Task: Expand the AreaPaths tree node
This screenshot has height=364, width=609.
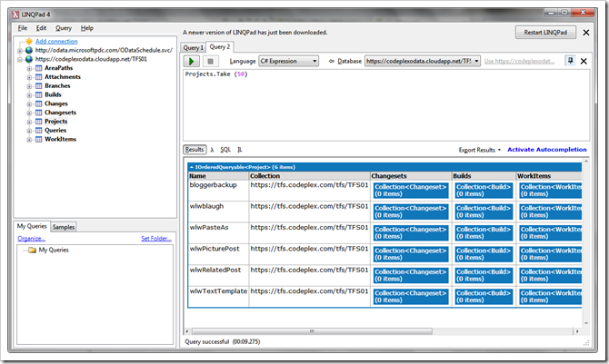Action: click(x=29, y=68)
